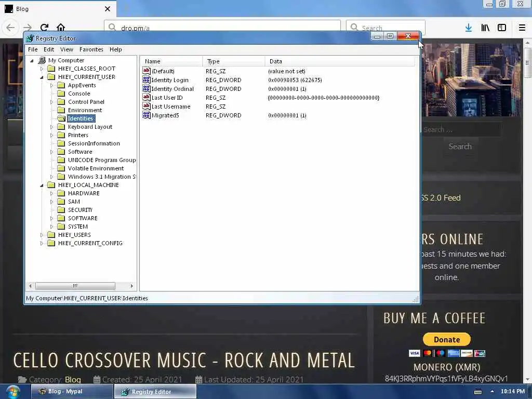This screenshot has width=532, height=399.
Task: Click the (Default) string value icon
Action: (x=146, y=71)
